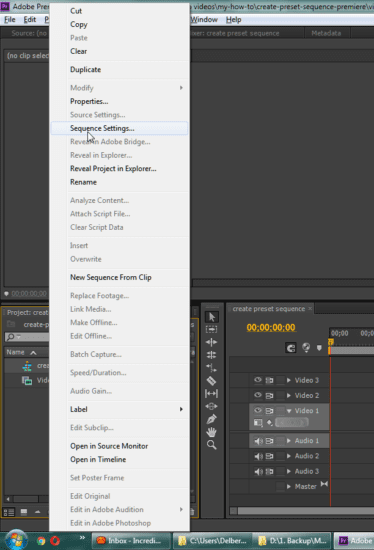The width and height of the screenshot is (374, 550).
Task: Click the Icon View button in Project panel
Action: tap(24, 512)
